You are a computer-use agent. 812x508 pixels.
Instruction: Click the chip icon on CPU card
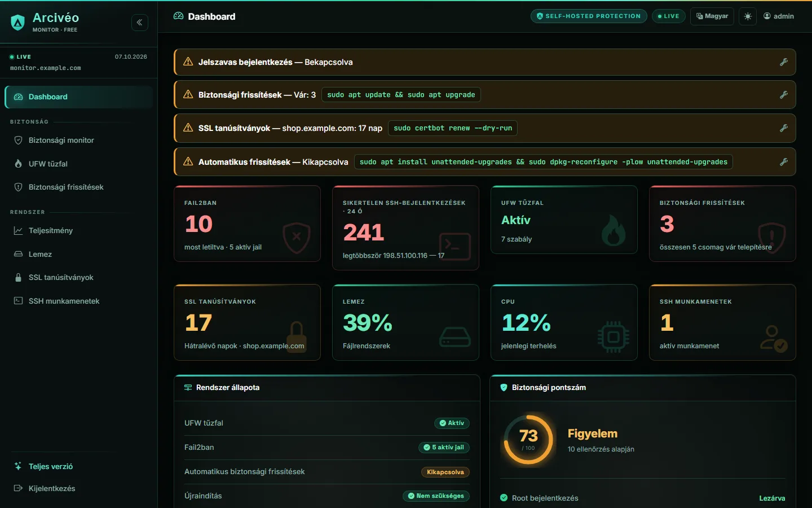pyautogui.click(x=614, y=337)
